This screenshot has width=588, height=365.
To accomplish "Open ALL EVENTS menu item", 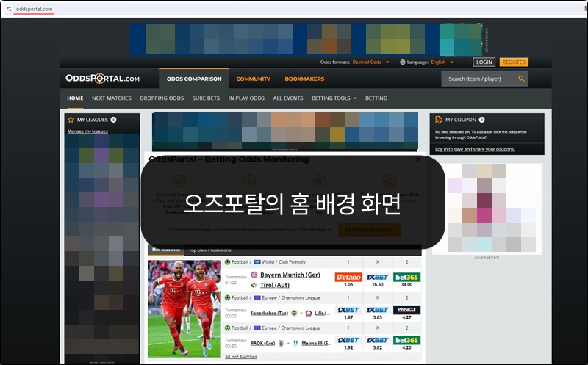I will point(288,98).
